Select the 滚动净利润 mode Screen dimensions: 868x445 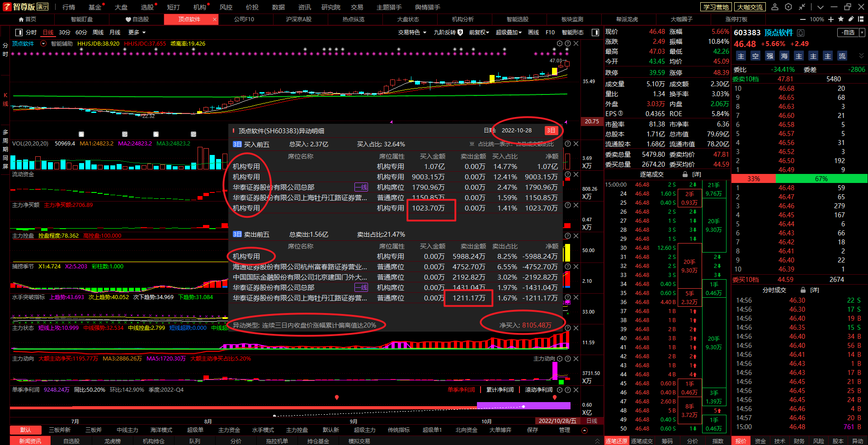[x=539, y=390]
